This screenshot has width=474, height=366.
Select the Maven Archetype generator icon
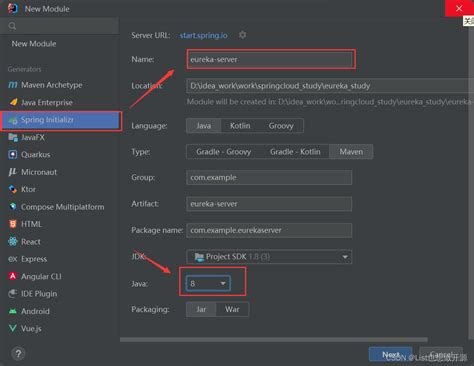[13, 85]
